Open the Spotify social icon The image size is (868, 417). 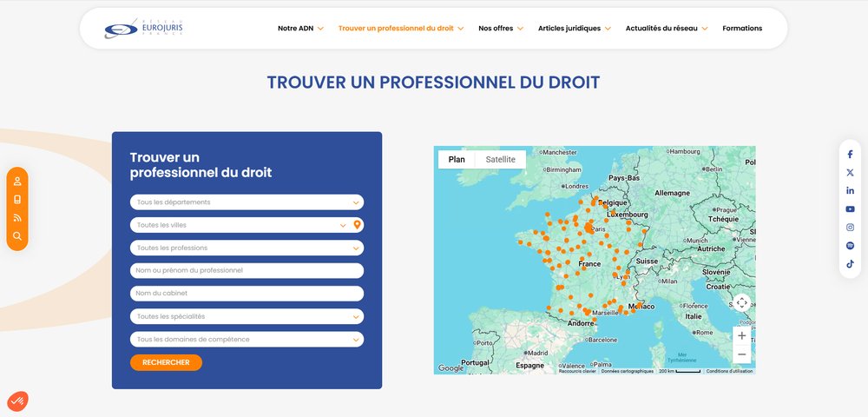click(x=851, y=245)
